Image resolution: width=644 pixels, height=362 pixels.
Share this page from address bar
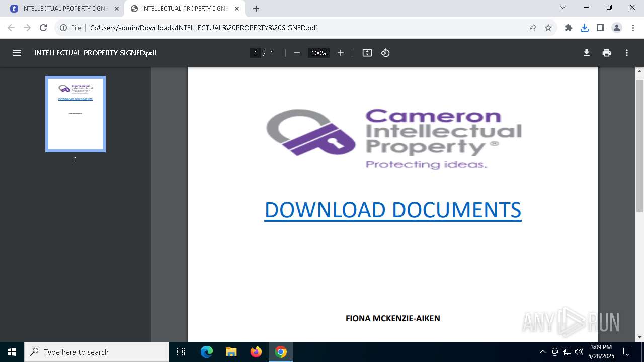pos(532,28)
